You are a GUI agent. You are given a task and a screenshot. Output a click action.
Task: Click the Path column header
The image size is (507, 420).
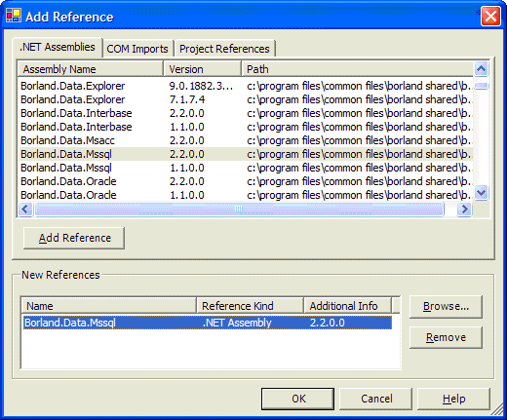pos(357,69)
